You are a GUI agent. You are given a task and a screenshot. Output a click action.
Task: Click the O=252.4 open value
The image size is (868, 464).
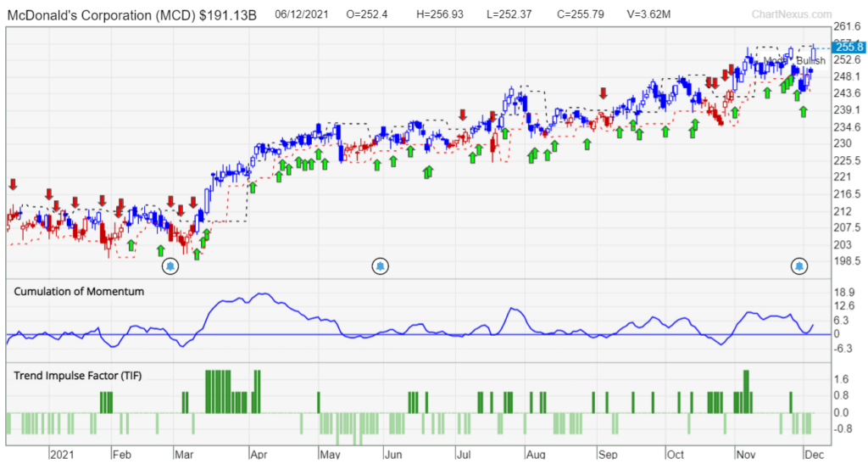tap(366, 14)
